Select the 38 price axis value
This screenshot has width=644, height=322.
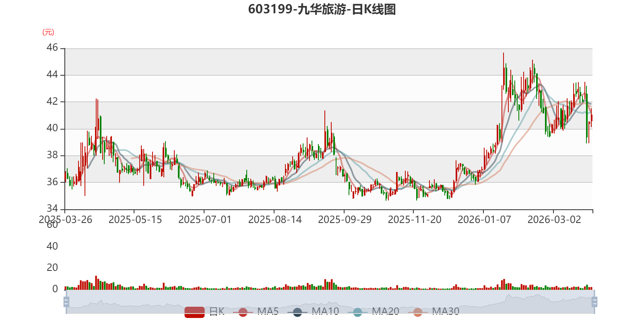(x=52, y=155)
